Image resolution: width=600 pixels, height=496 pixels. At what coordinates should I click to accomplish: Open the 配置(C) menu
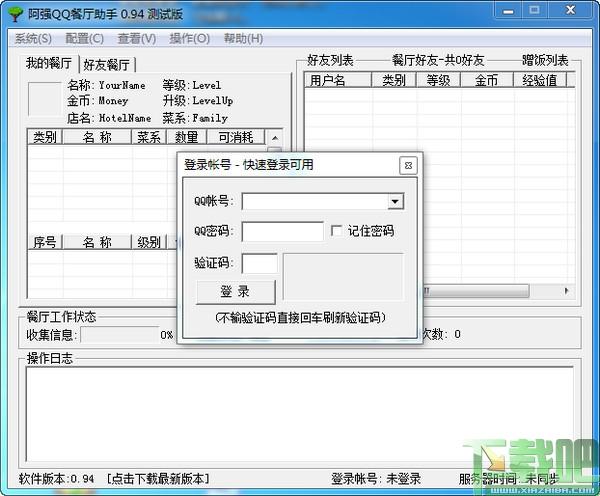(85, 38)
